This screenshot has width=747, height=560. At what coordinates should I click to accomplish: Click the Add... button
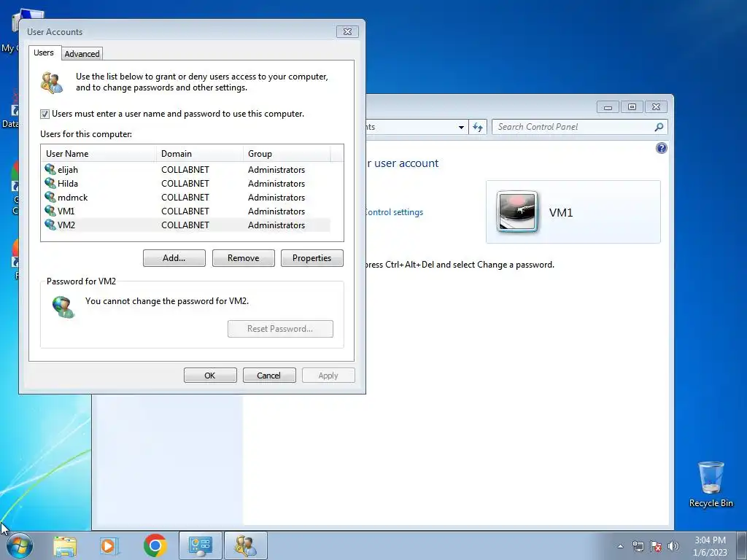pos(174,258)
